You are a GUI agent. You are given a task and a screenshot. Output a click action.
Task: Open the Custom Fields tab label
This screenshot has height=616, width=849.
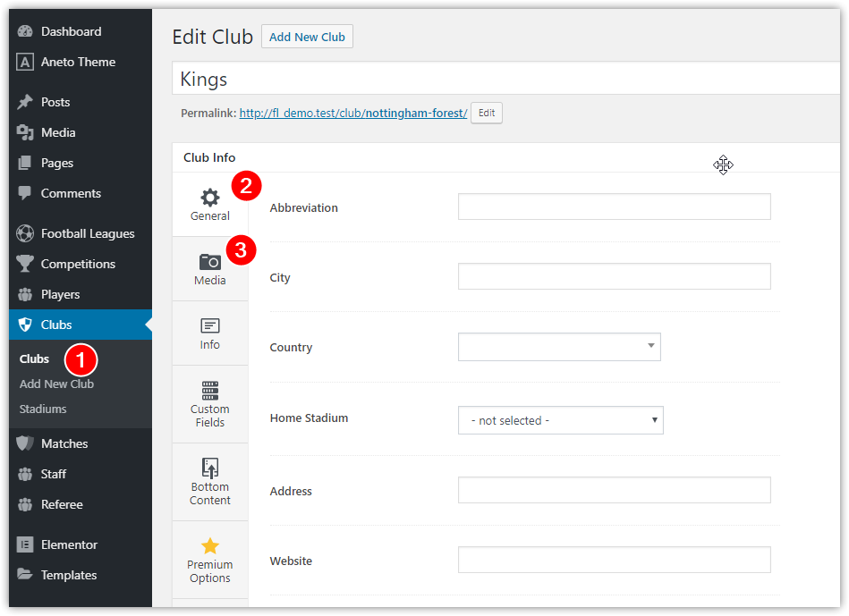pos(210,416)
